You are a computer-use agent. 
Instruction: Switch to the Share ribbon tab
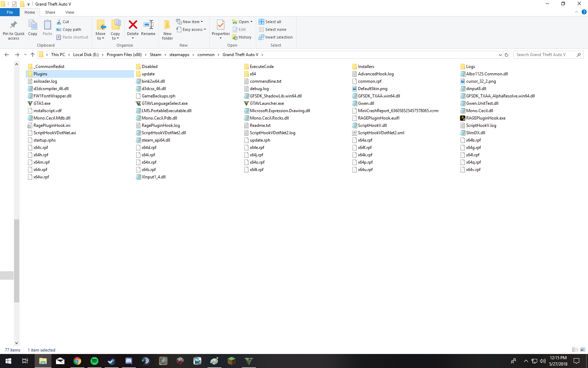pyautogui.click(x=50, y=12)
